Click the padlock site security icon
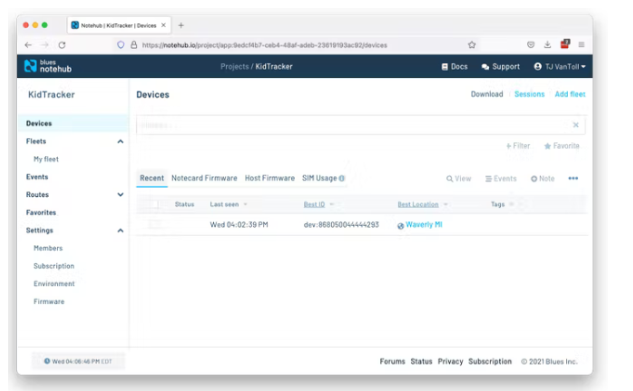 (x=134, y=45)
